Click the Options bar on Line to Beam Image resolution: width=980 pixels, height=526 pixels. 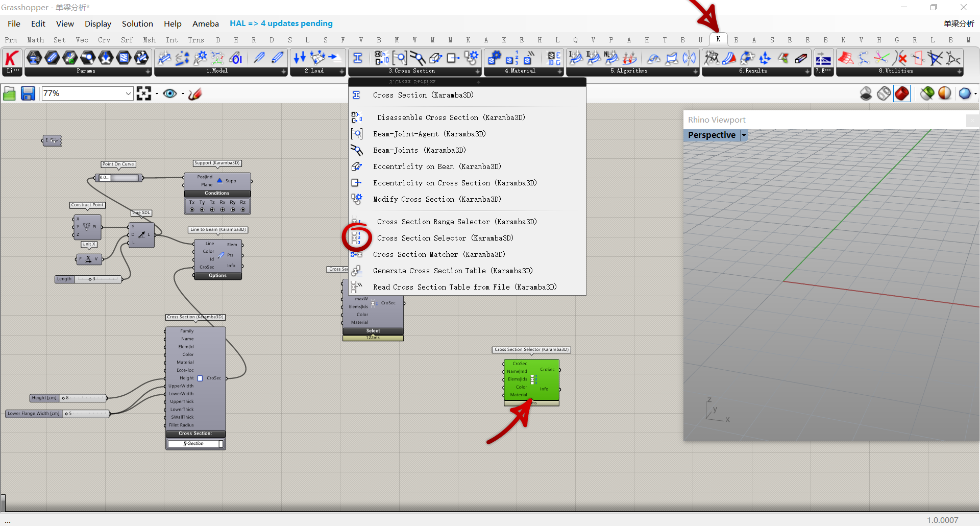217,276
